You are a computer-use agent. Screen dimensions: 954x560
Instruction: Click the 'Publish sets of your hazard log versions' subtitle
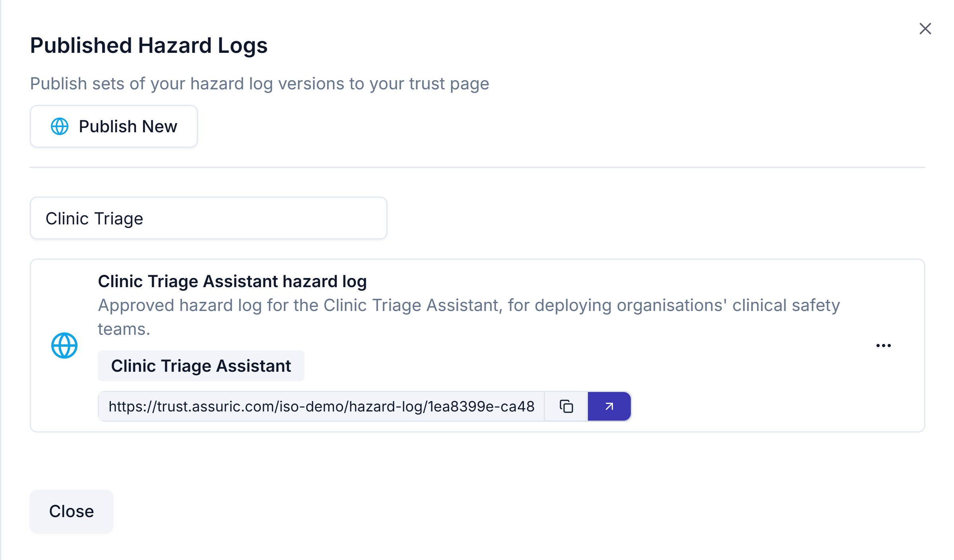(260, 84)
